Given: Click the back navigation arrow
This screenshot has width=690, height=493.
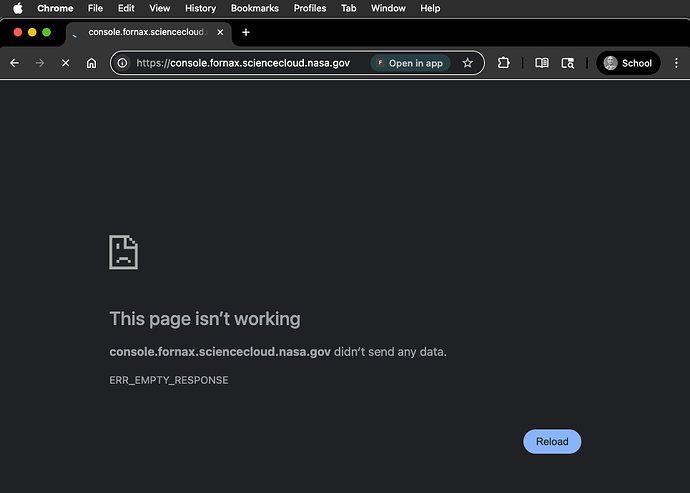Looking at the screenshot, I should click(x=14, y=63).
